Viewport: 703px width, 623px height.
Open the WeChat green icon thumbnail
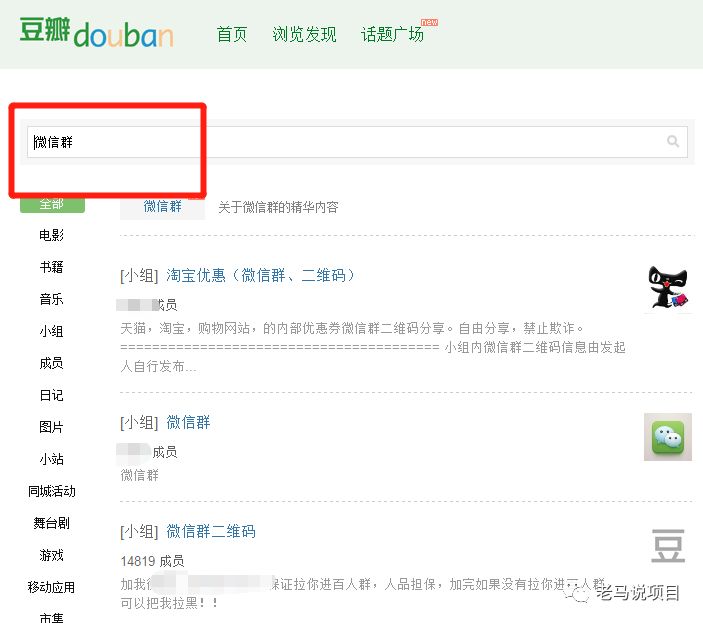(x=667, y=437)
